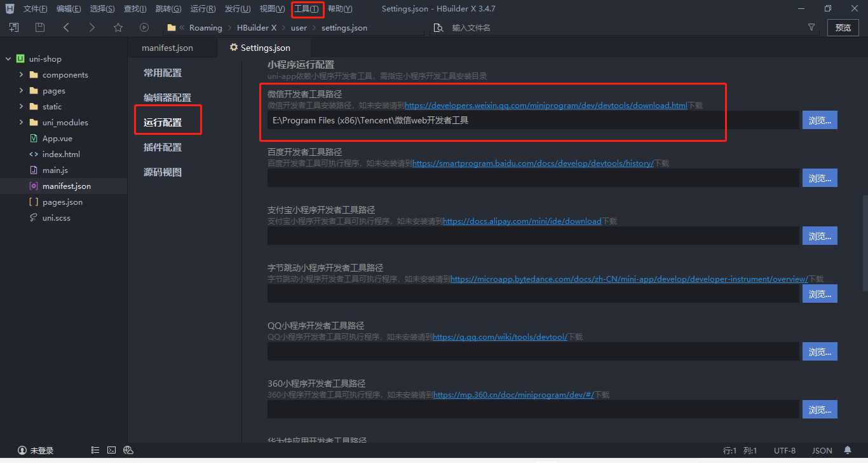This screenshot has width=868, height=463.
Task: Open the 文件(F) menu
Action: pos(35,9)
